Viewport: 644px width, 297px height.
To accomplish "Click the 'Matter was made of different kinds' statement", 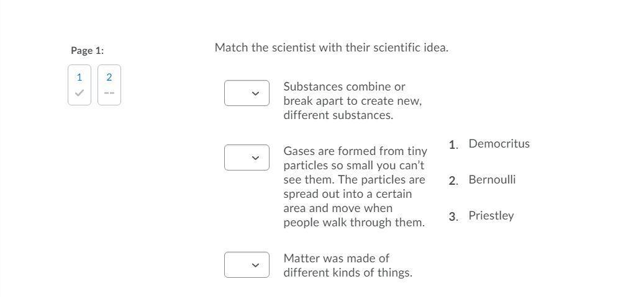I will tap(347, 265).
